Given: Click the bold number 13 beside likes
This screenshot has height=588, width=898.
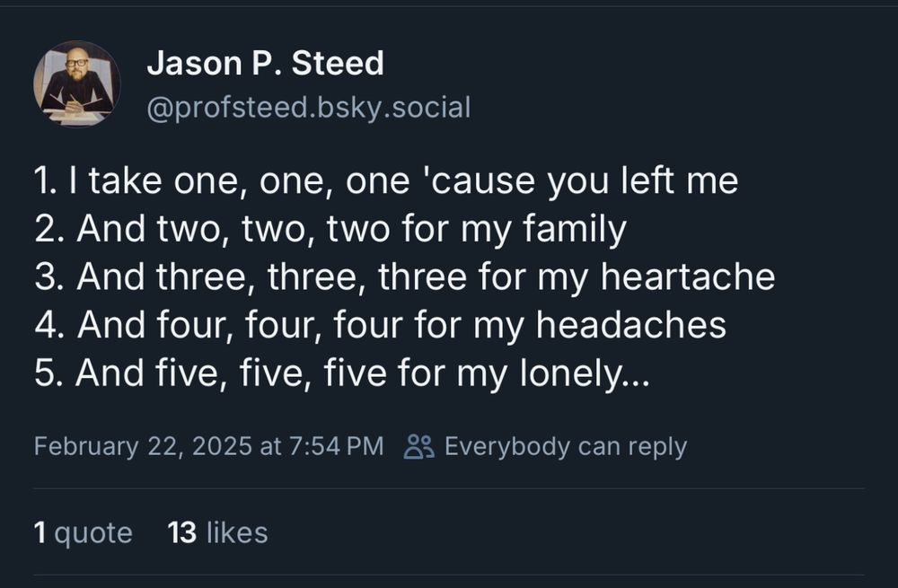Looking at the screenshot, I should [182, 532].
